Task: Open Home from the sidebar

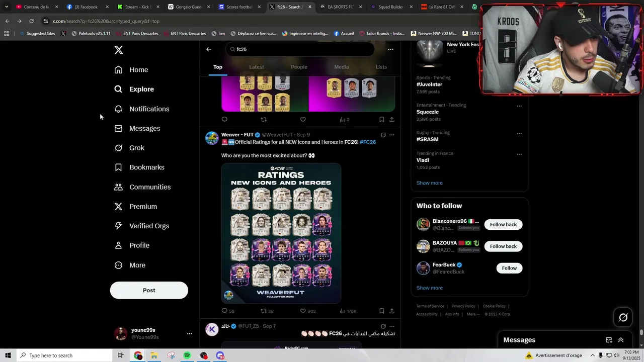Action: 131,70
